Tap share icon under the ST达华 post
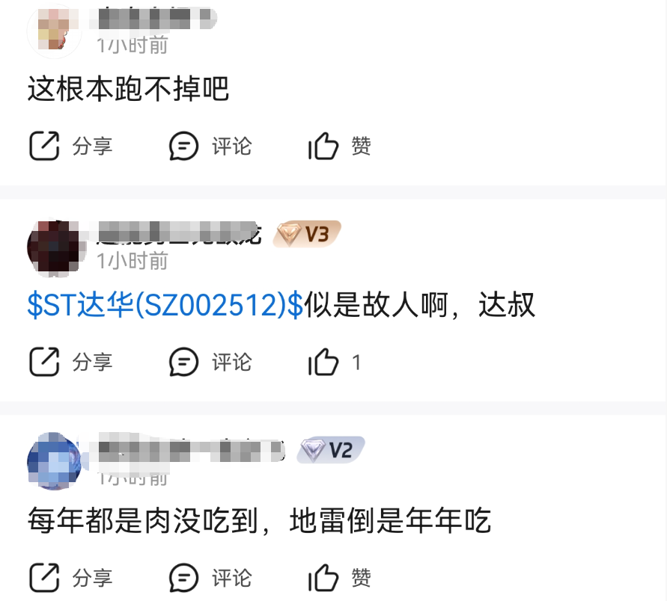Viewport: 667px width, 601px height. (x=44, y=362)
